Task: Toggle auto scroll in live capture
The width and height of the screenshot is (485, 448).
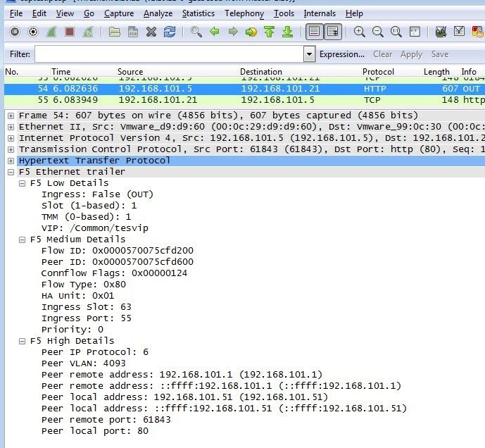Action: tap(333, 32)
